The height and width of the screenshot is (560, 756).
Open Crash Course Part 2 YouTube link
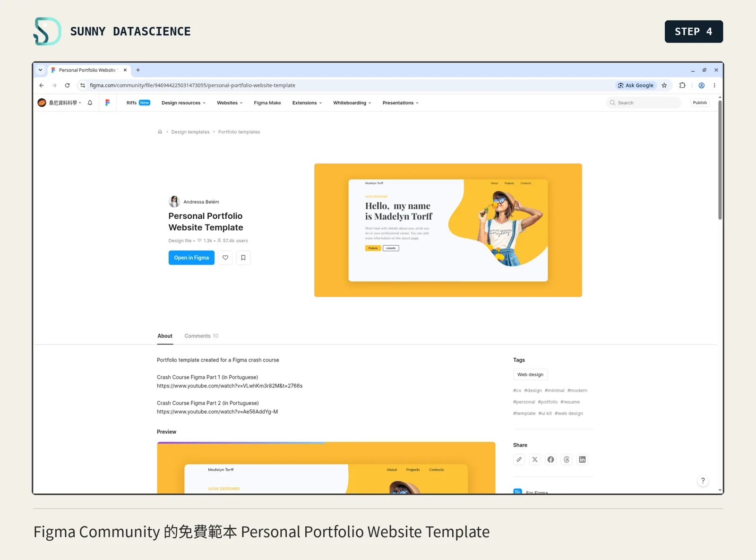pos(217,412)
